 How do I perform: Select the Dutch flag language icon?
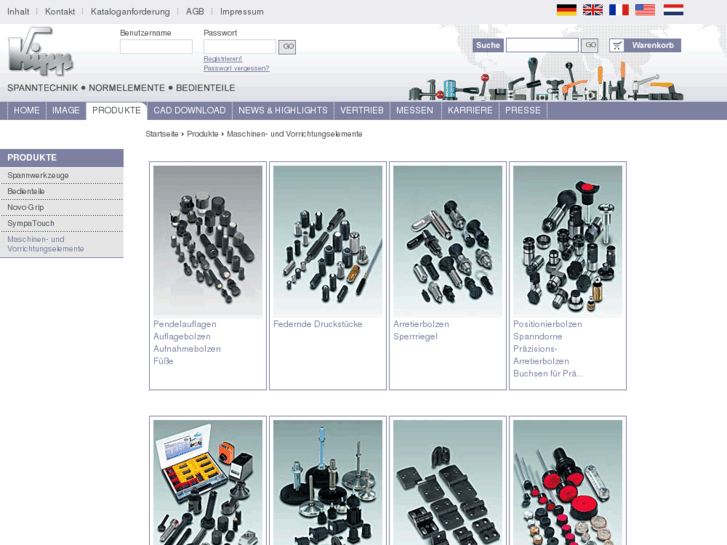[x=673, y=10]
